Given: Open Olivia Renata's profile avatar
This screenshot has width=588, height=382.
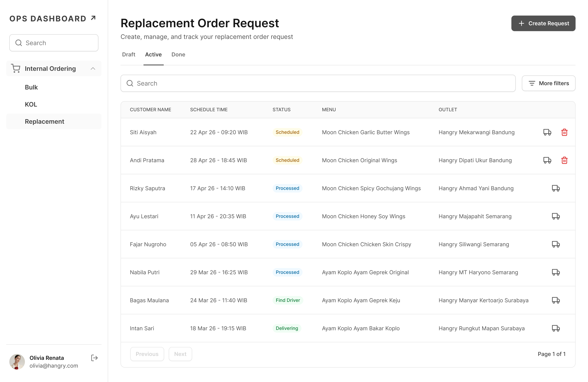Looking at the screenshot, I should pos(17,362).
